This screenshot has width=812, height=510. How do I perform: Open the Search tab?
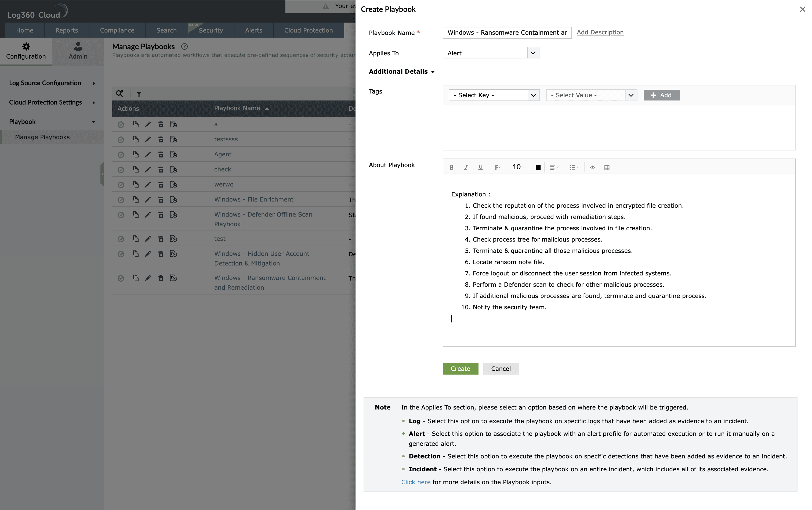click(166, 30)
